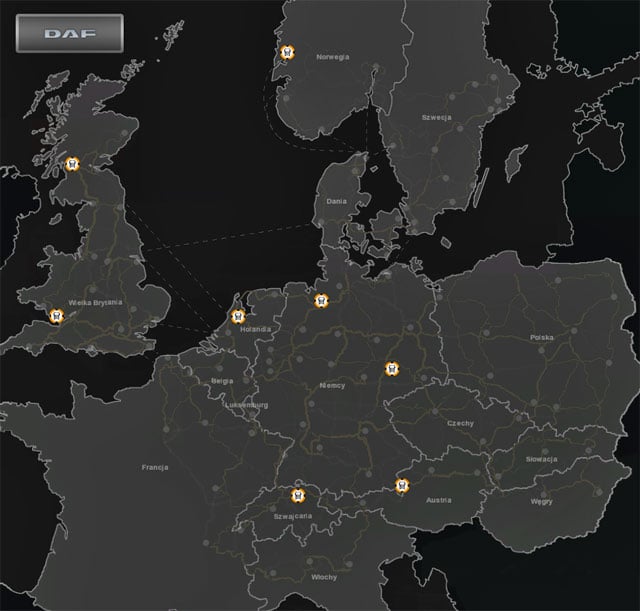Select the Czechy label on the map
This screenshot has height=611, width=640.
click(x=461, y=423)
